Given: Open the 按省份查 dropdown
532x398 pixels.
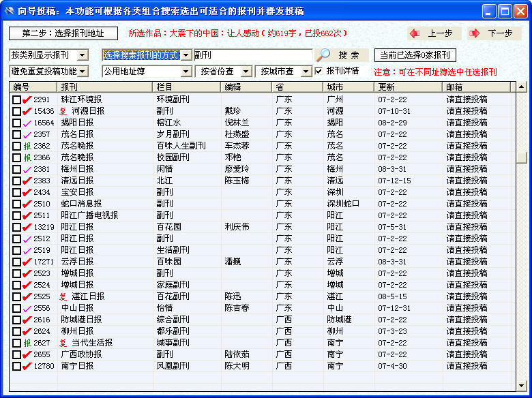Looking at the screenshot, I should coord(246,72).
